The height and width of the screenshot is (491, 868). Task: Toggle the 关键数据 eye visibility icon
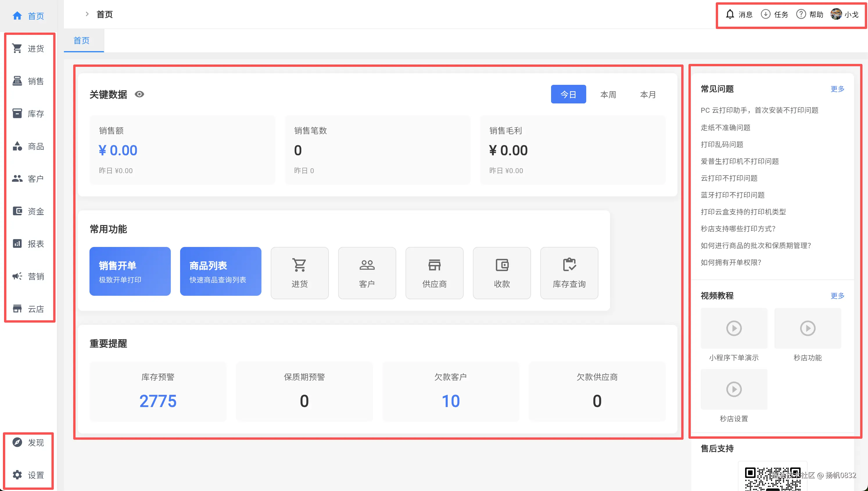click(x=139, y=94)
